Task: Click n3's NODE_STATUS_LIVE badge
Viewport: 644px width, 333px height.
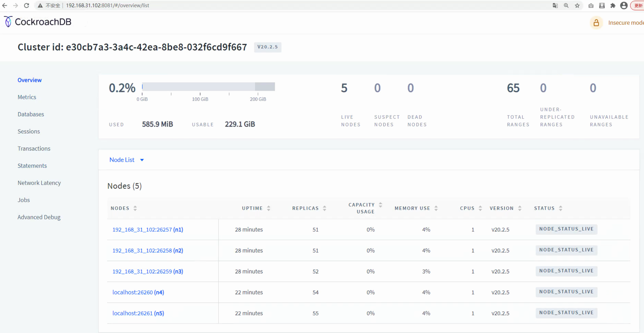Action: [x=566, y=271]
